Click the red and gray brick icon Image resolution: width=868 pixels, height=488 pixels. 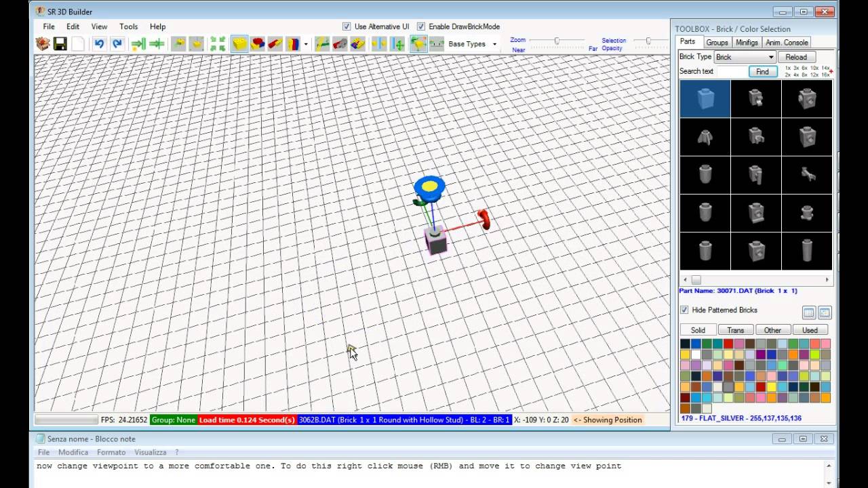[x=340, y=44]
